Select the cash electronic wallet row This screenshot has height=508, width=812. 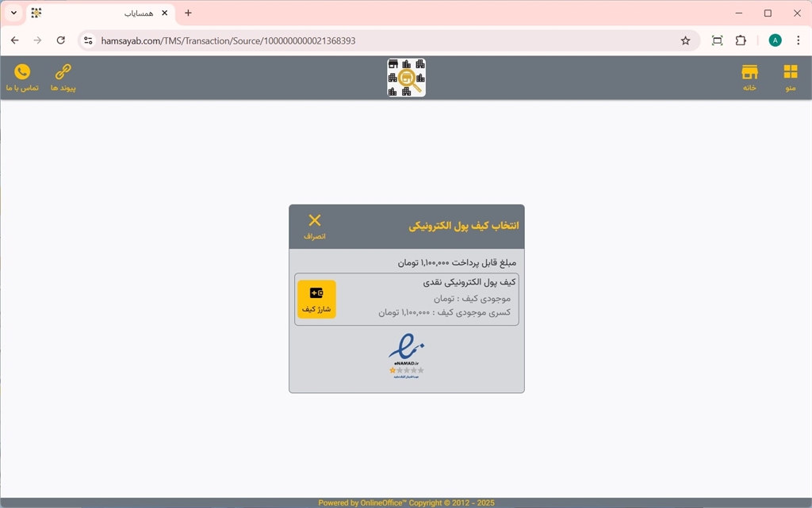(x=428, y=300)
